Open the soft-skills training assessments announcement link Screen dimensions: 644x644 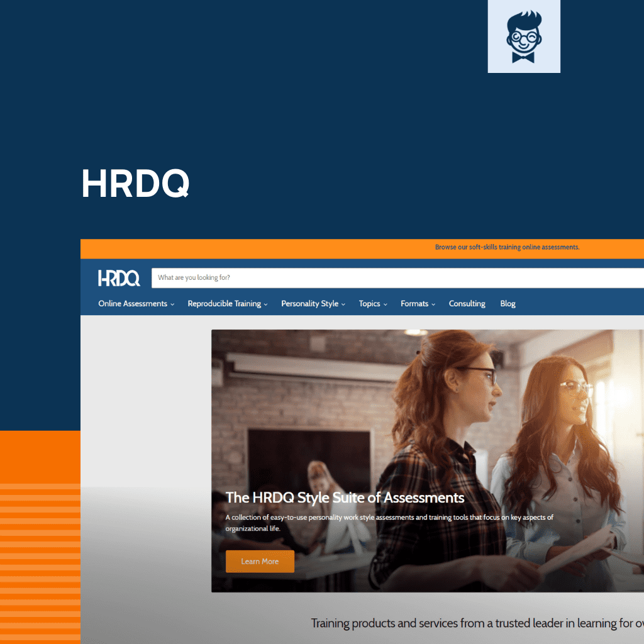[x=507, y=247]
